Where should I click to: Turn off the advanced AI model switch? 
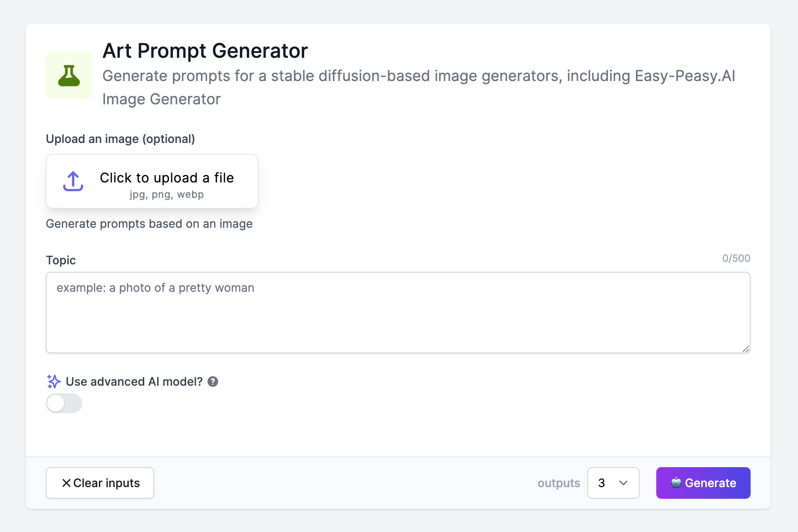point(64,403)
